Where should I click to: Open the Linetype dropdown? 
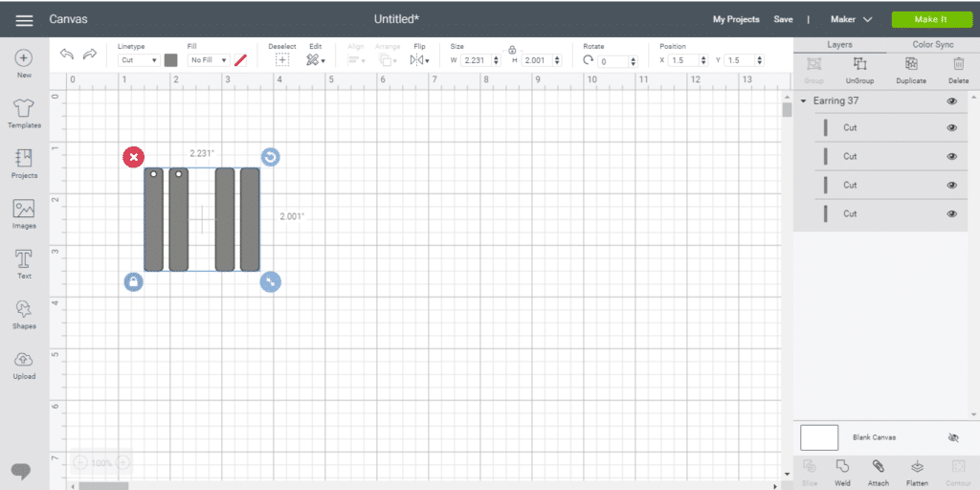pyautogui.click(x=139, y=60)
